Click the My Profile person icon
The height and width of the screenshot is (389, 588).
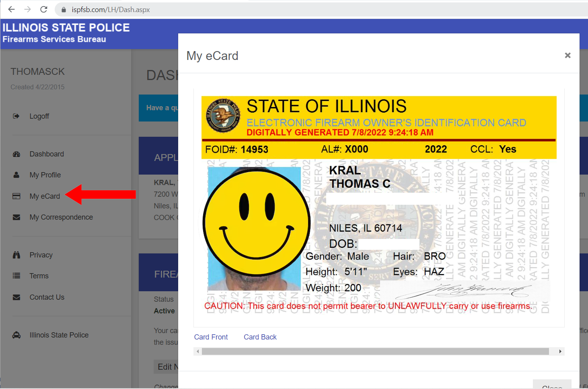click(16, 175)
